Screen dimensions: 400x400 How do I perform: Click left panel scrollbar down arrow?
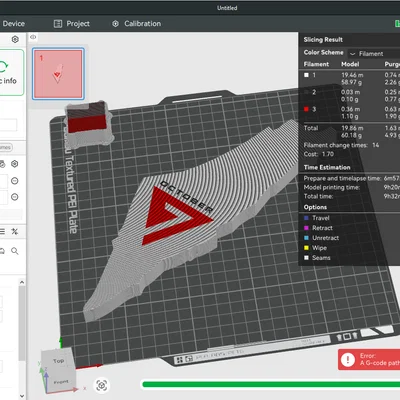[22, 396]
